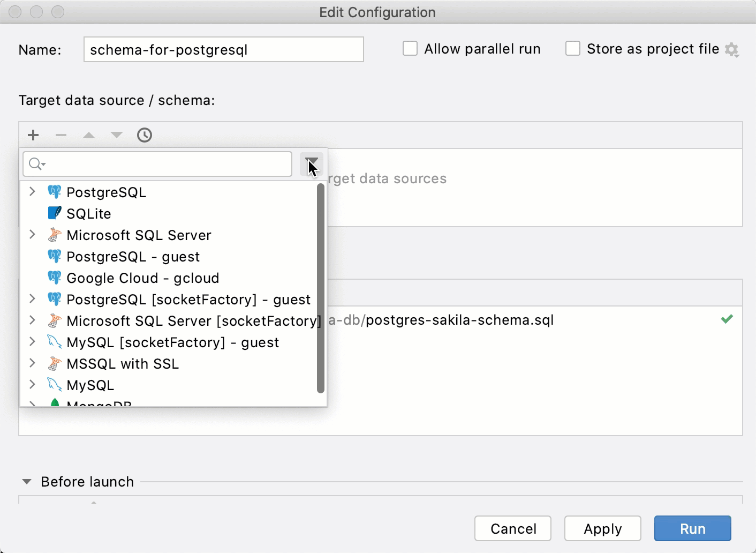Open recent data sources with clock icon
Screen dimensions: 756x553
point(145,135)
